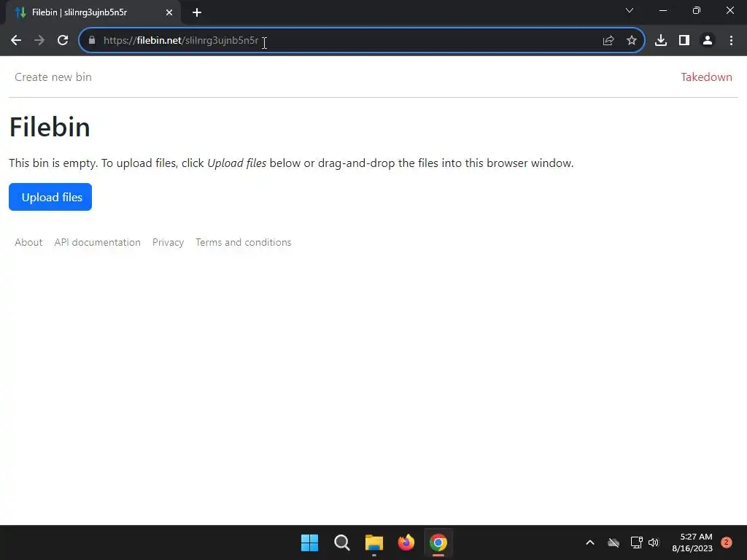Open the clock and date display
Image resolution: width=747 pixels, height=560 pixels.
pos(692,542)
